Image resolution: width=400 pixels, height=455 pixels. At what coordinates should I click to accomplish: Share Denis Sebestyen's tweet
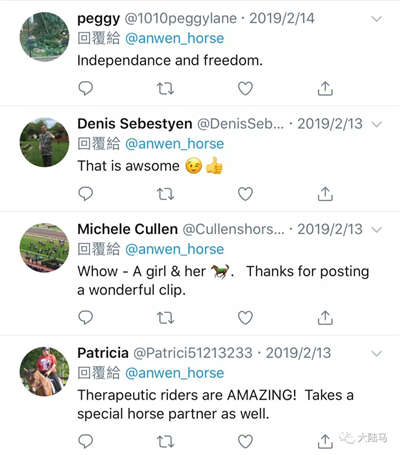(x=325, y=194)
